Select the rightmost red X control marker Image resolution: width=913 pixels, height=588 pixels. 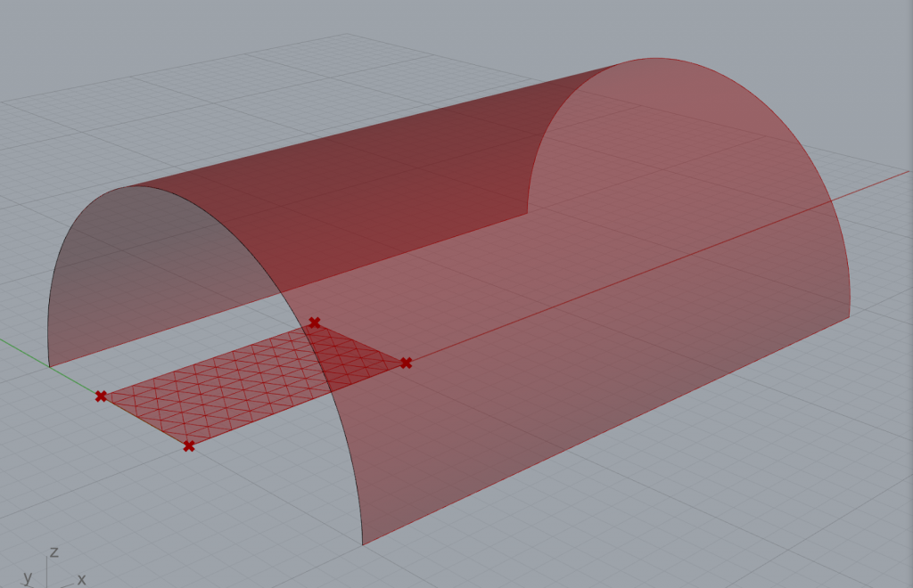(406, 362)
